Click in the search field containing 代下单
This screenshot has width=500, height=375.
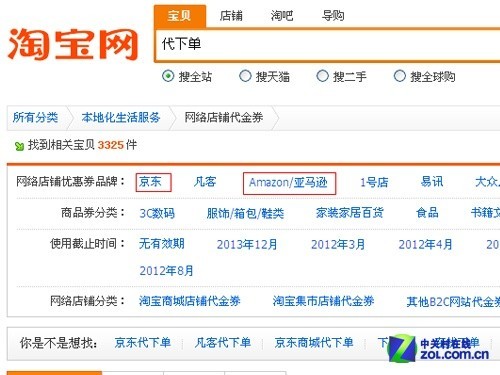point(328,45)
